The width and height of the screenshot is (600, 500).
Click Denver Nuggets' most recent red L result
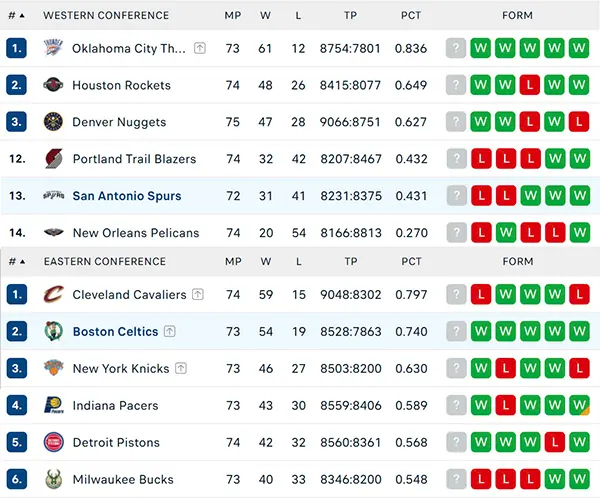pos(578,122)
